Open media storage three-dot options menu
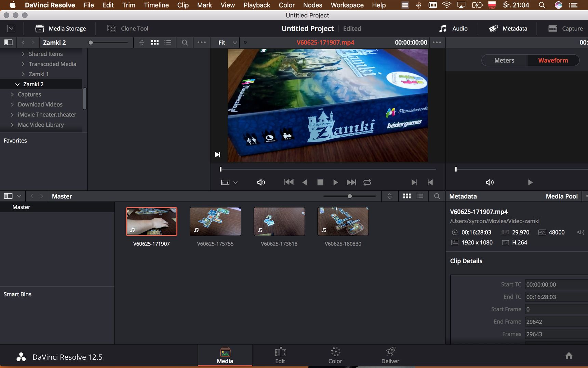The image size is (588, 368). point(202,42)
